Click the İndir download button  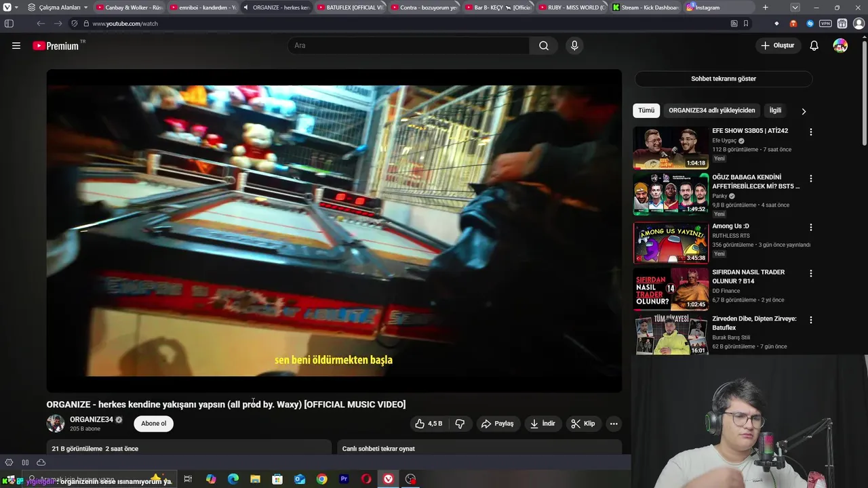pyautogui.click(x=542, y=424)
